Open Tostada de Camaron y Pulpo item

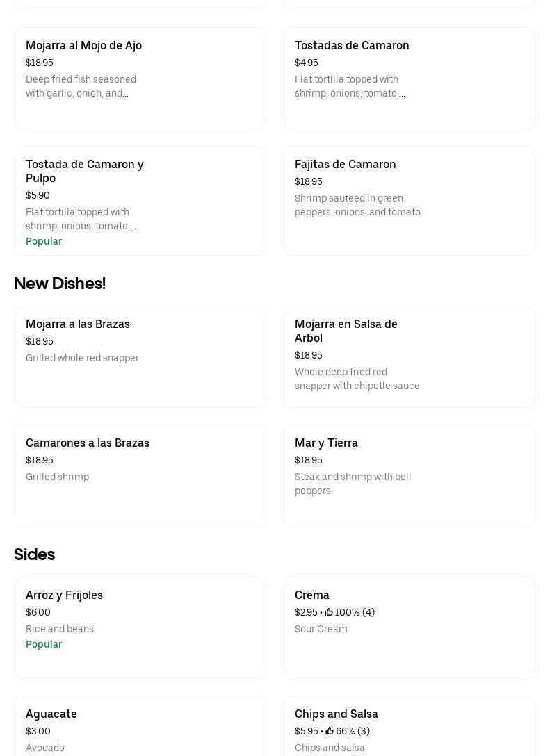coord(85,171)
